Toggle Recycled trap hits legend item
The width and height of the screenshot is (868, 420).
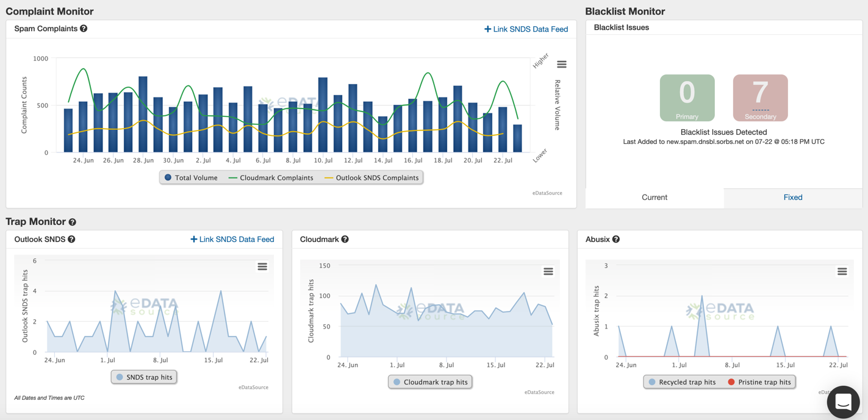pyautogui.click(x=681, y=382)
